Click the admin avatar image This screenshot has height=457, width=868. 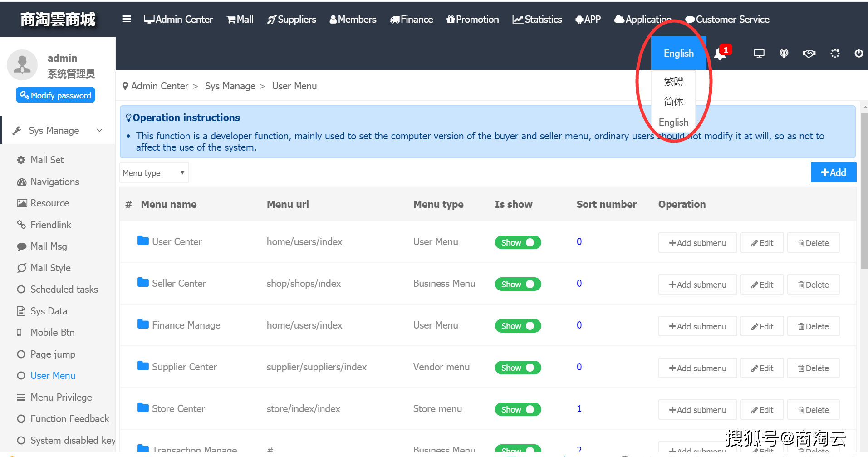pyautogui.click(x=22, y=64)
